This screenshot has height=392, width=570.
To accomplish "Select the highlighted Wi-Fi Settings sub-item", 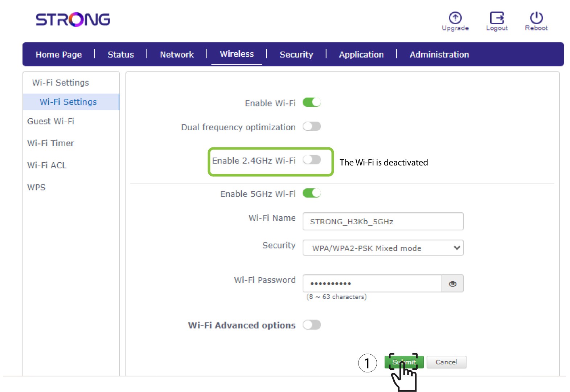I will pyautogui.click(x=71, y=102).
